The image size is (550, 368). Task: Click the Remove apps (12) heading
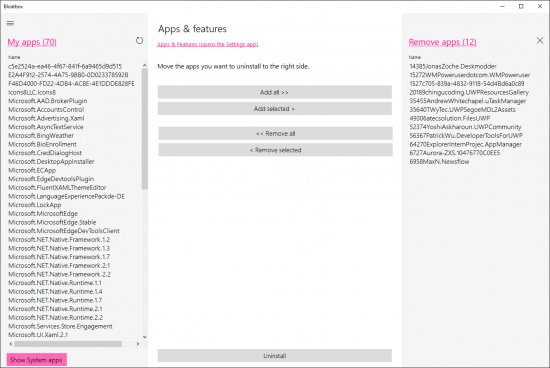pyautogui.click(x=442, y=42)
